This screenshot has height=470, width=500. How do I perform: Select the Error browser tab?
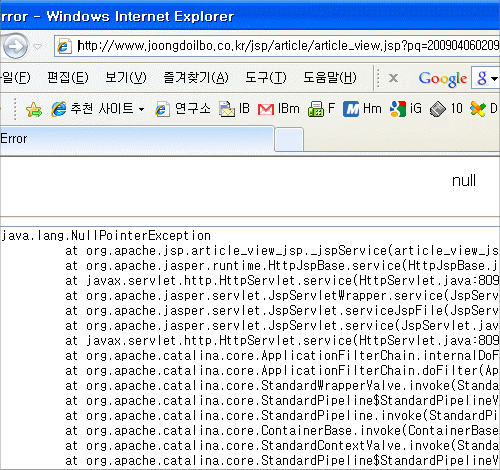[137, 139]
